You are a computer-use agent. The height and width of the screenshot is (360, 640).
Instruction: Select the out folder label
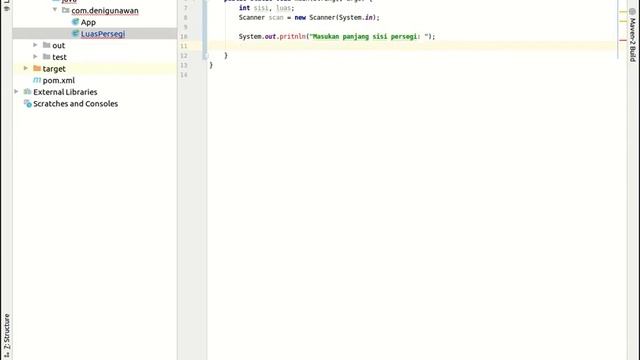58,45
